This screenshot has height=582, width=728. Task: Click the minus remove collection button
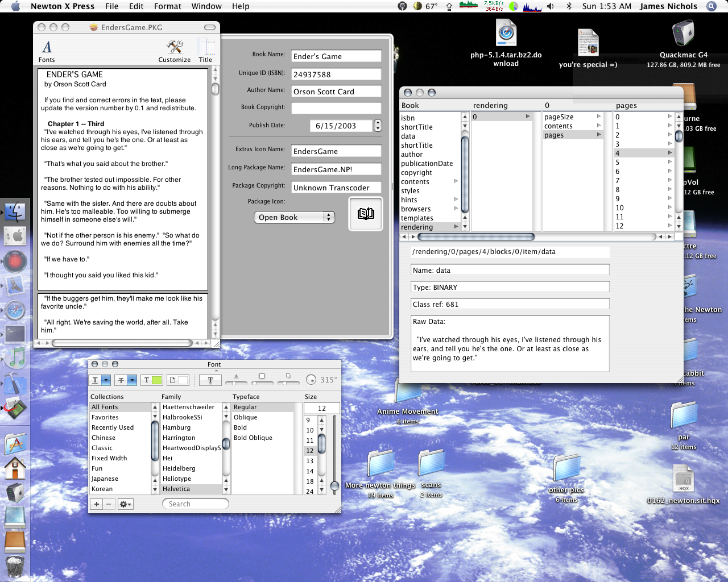coord(109,504)
